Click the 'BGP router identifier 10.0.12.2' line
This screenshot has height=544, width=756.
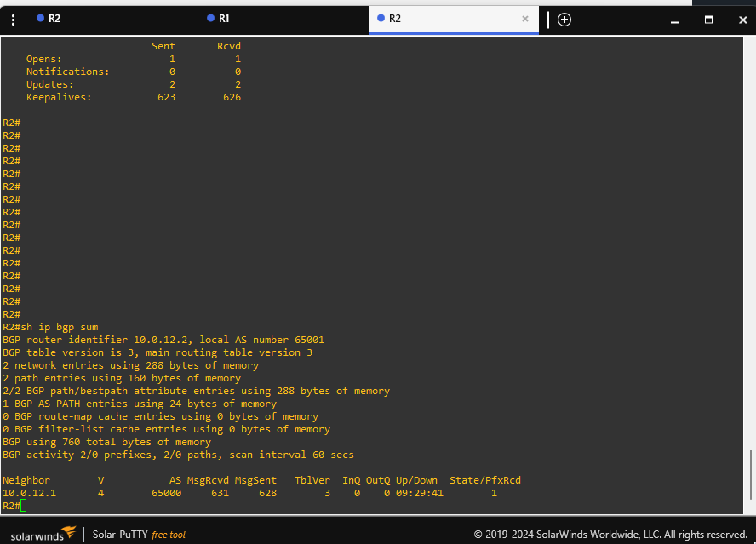tap(163, 340)
